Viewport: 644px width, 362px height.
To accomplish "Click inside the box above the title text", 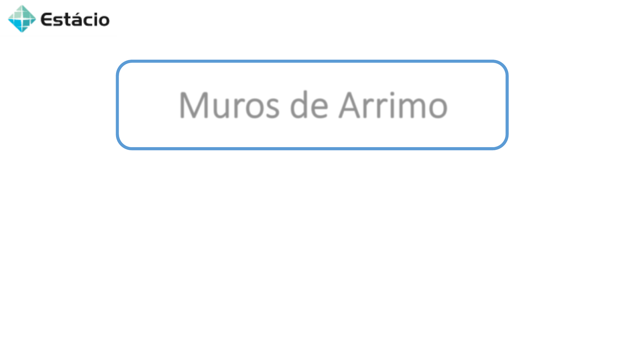I will 312,75.
